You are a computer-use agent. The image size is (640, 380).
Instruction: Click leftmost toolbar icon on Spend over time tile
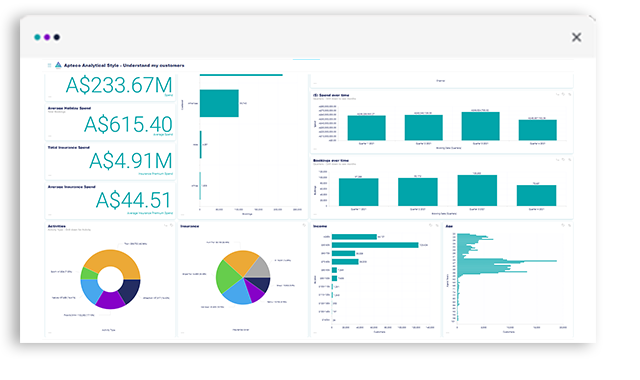558,95
